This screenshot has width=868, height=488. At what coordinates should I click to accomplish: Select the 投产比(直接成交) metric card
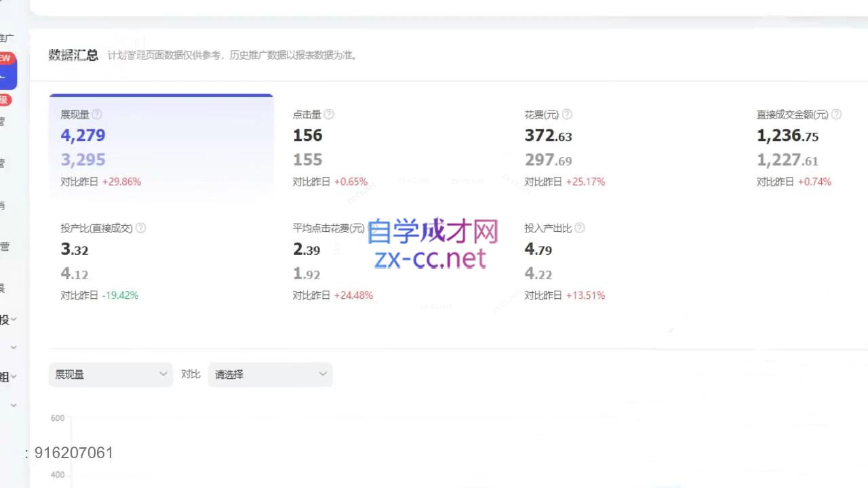(161, 261)
